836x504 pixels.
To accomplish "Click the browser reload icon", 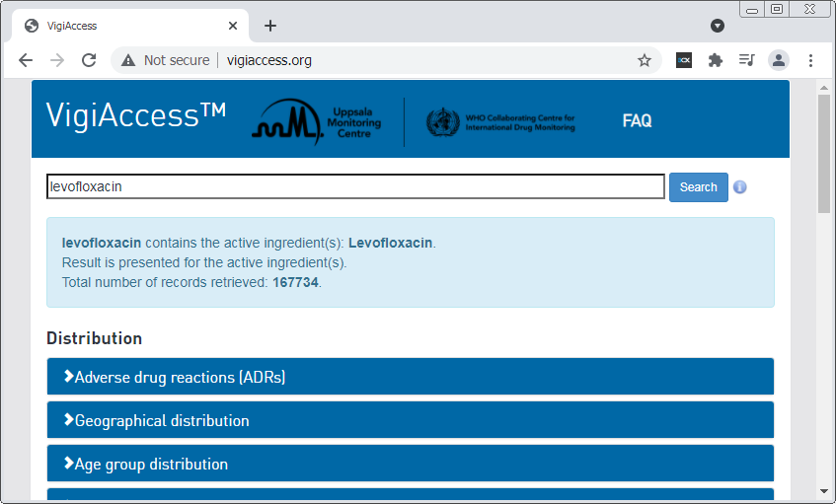I will [89, 60].
